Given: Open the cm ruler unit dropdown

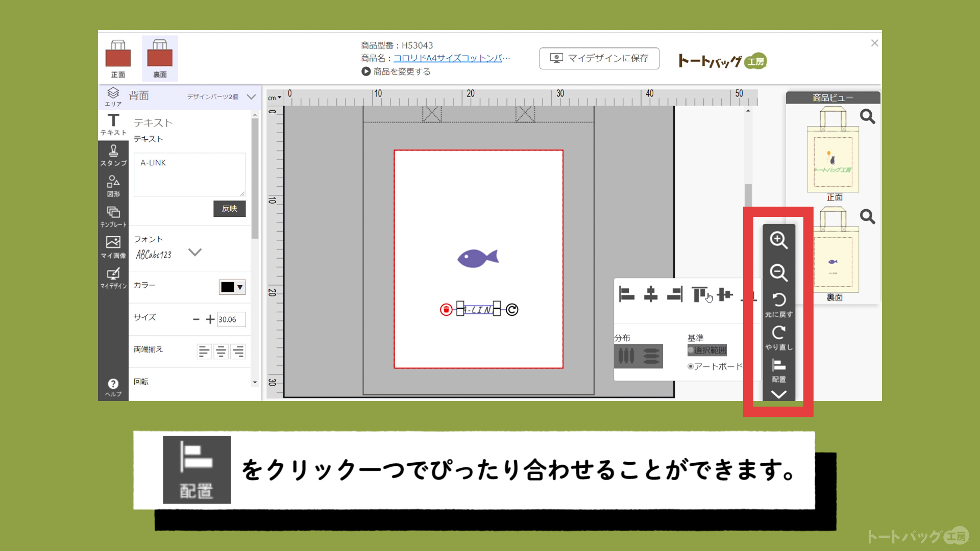Looking at the screenshot, I should coord(275,97).
